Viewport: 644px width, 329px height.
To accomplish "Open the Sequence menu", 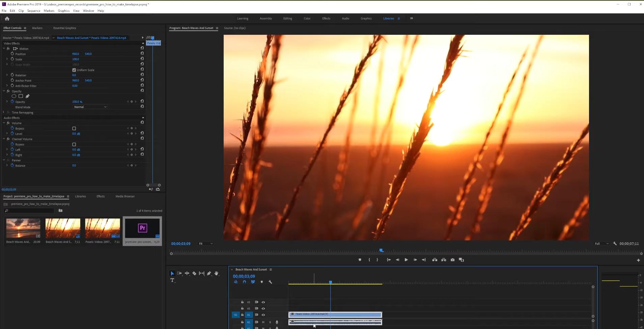I will tap(34, 11).
